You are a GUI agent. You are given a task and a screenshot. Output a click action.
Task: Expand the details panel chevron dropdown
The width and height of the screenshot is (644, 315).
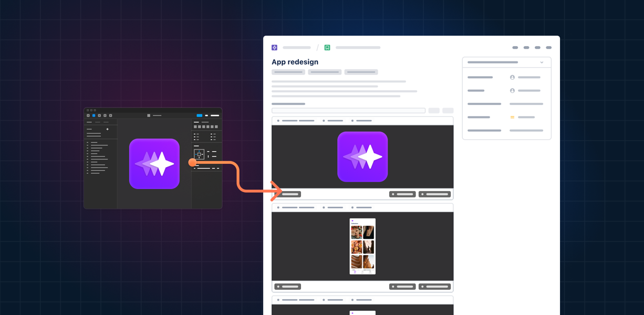[542, 62]
